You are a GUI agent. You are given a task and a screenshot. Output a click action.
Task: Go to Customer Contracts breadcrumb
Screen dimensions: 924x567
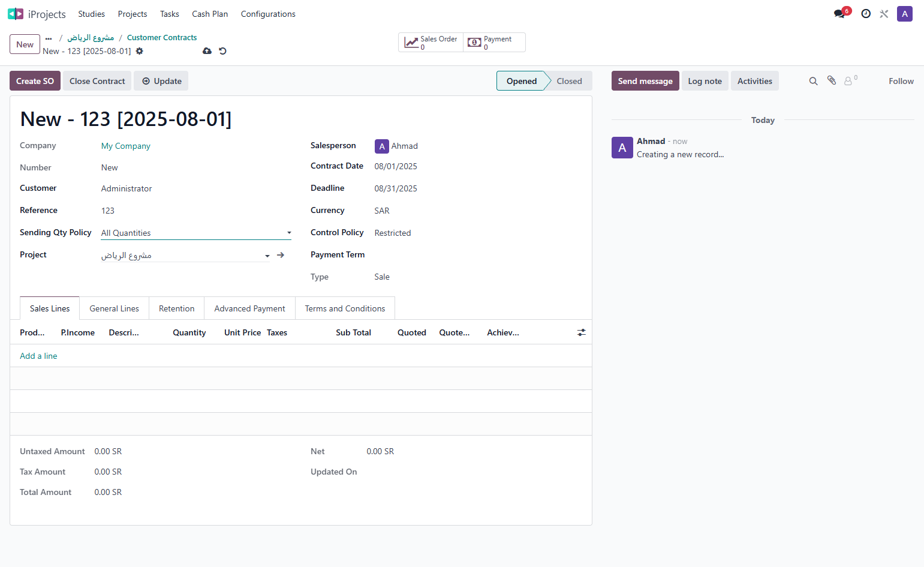(x=162, y=37)
